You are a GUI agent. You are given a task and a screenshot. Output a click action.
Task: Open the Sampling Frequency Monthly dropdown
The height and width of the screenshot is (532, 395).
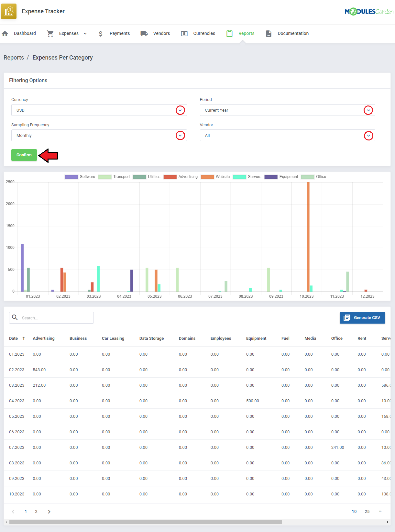pos(99,135)
